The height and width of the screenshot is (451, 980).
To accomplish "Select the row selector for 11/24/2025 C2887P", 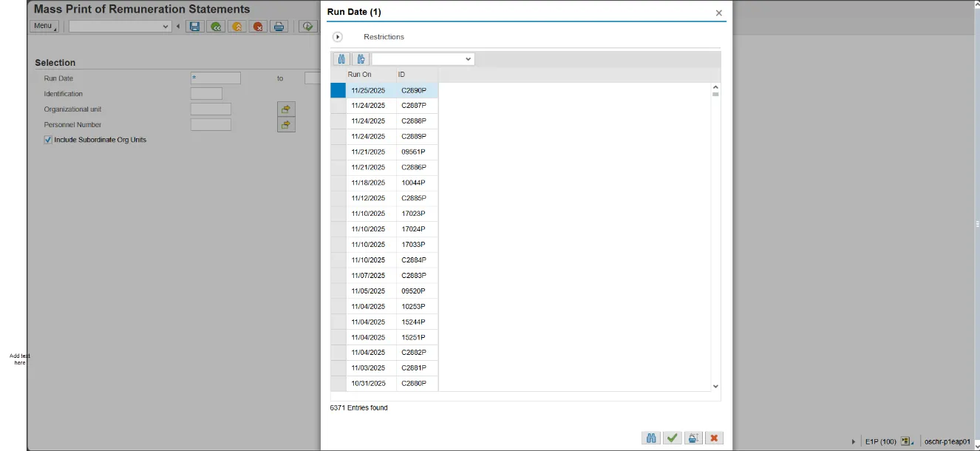I will (x=338, y=106).
